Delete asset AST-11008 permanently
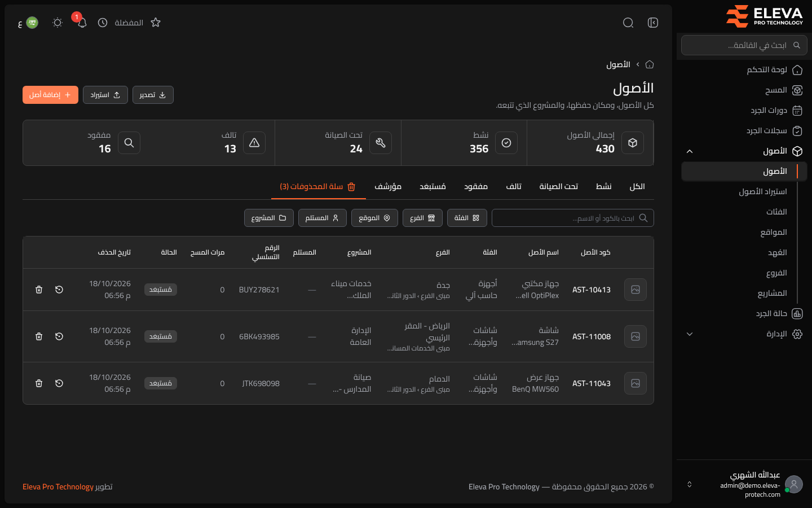 click(x=39, y=336)
